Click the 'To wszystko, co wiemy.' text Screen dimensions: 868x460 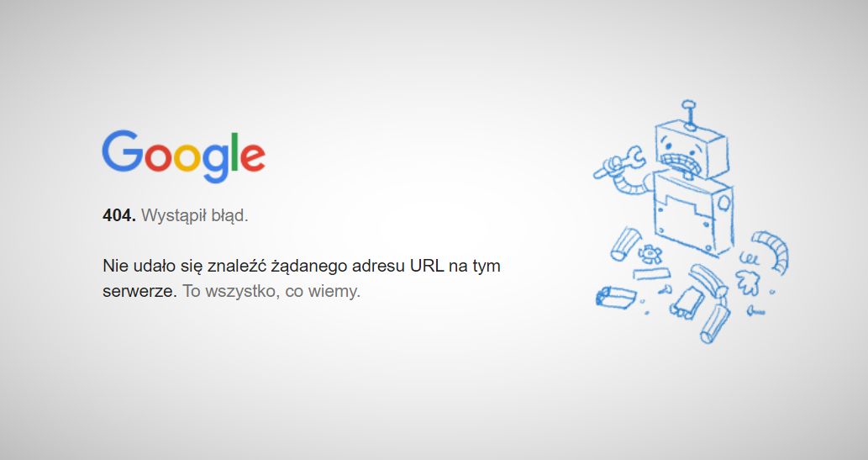point(271,291)
